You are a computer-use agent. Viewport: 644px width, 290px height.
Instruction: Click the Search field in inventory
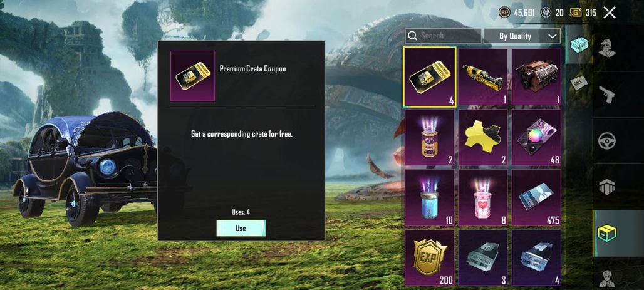(443, 36)
